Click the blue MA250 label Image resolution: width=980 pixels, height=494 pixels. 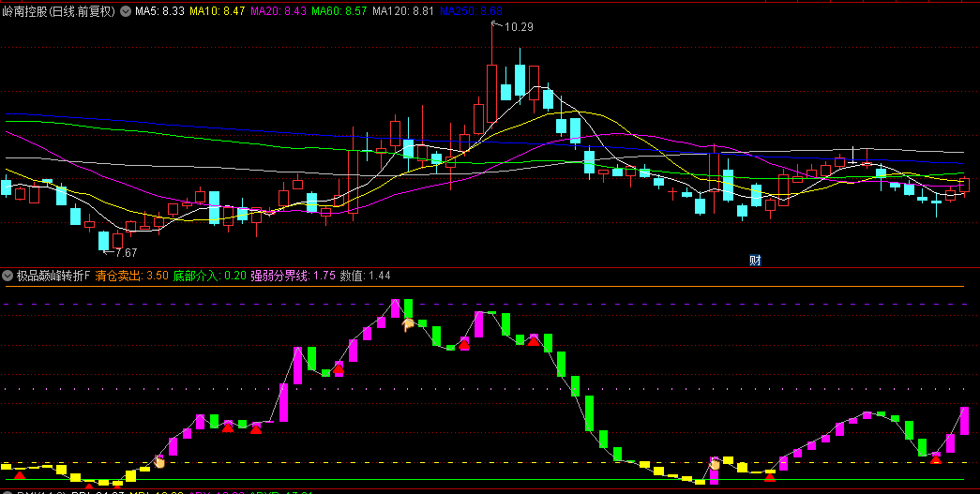pyautogui.click(x=472, y=11)
